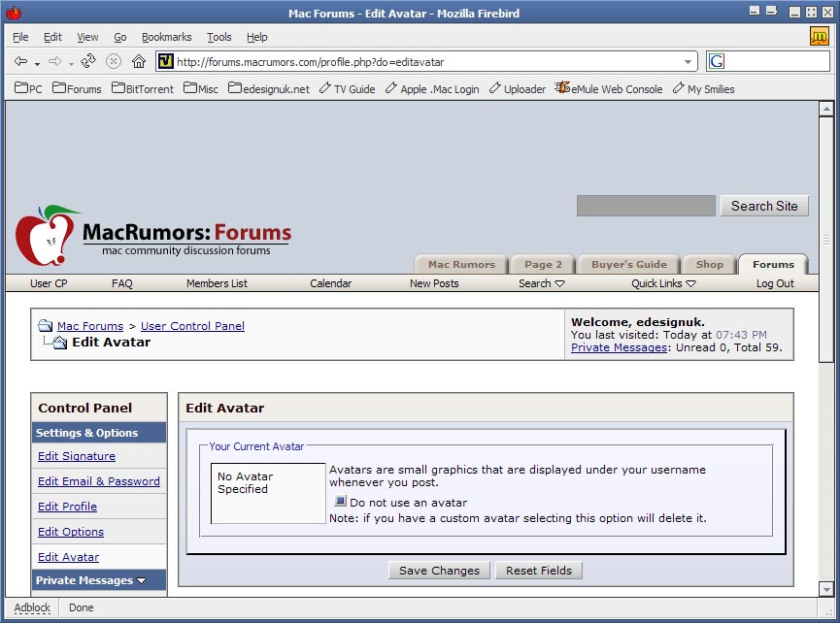Collapse the Private Messages section in Control Panel
The width and height of the screenshot is (840, 623).
[142, 580]
